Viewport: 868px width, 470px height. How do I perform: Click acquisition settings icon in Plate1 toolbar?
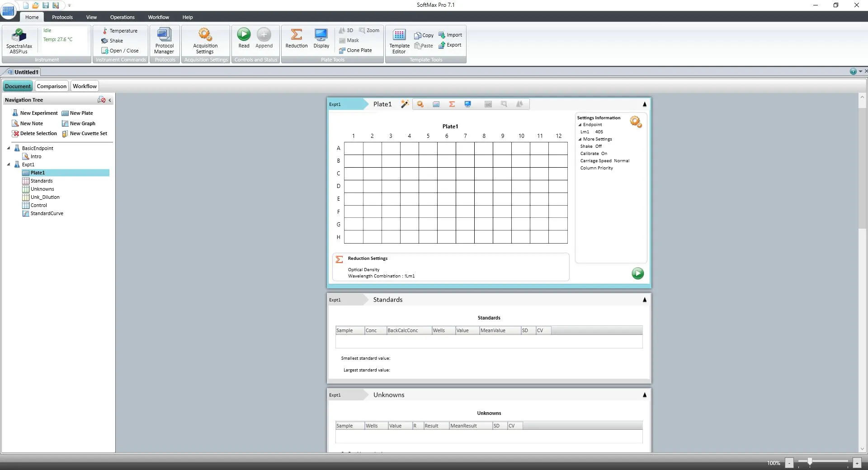tap(420, 104)
